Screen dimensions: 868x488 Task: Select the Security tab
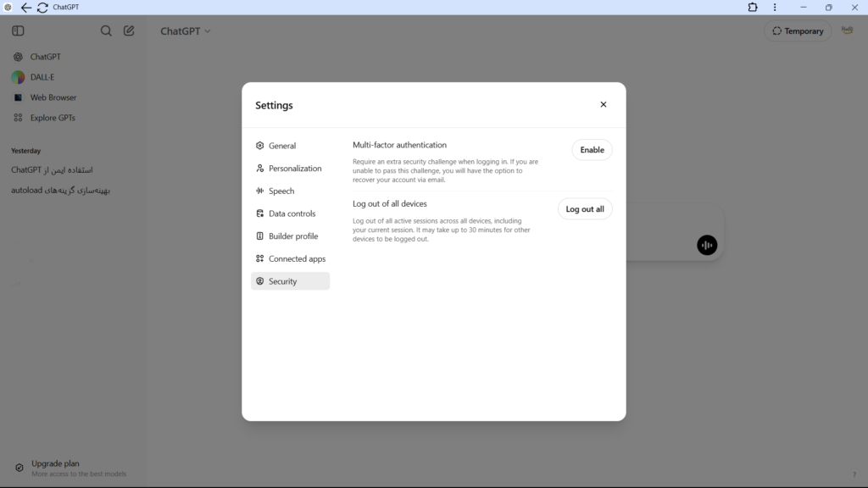tap(290, 281)
